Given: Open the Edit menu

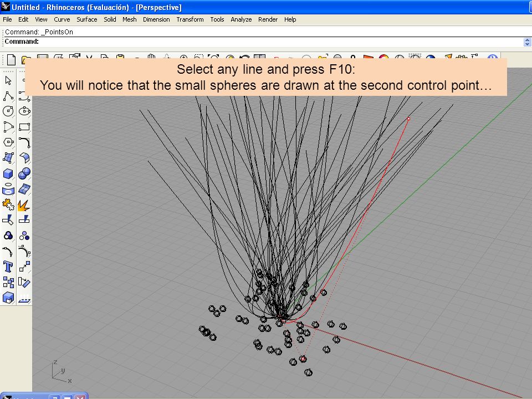Looking at the screenshot, I should [23, 19].
